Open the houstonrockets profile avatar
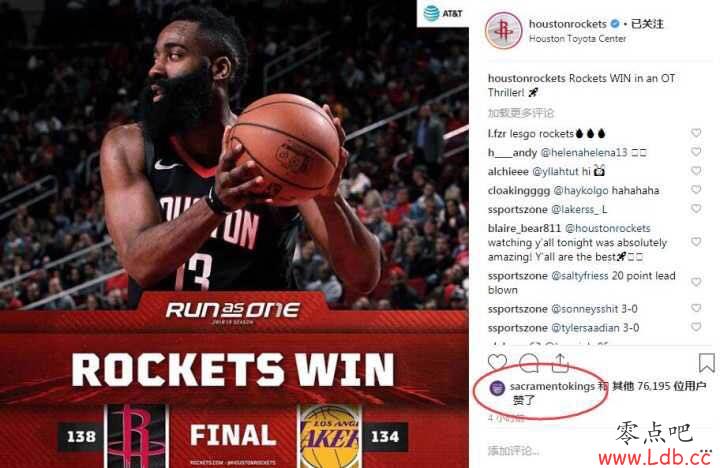This screenshot has height=468, width=720. coord(504,30)
